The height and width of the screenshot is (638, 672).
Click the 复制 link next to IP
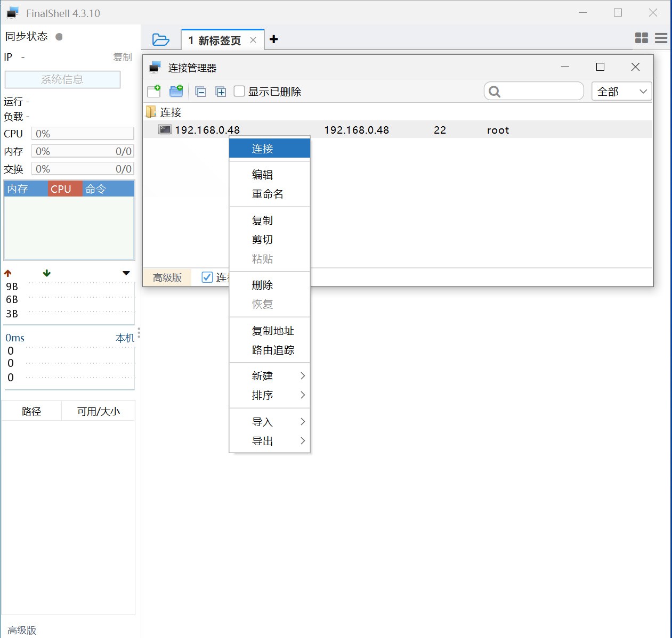[122, 57]
